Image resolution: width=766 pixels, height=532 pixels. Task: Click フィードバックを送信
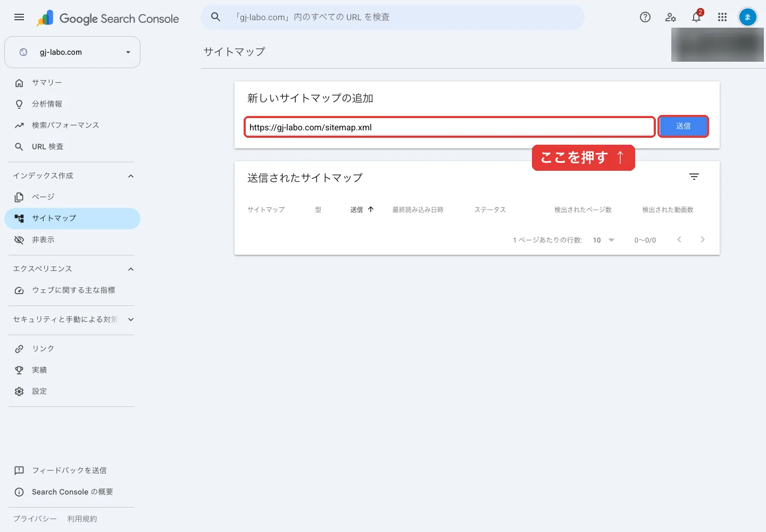click(72, 470)
